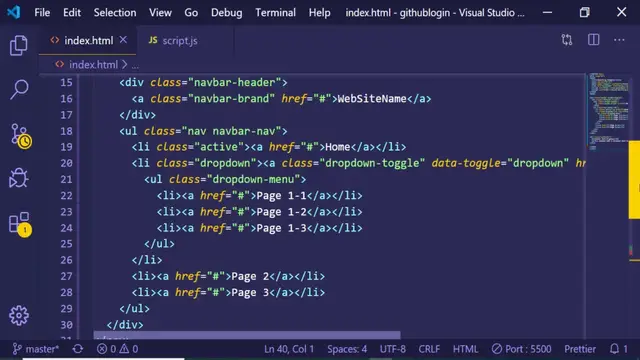Click line number 15 in gutter
This screenshot has width=640, height=360.
[x=66, y=82]
